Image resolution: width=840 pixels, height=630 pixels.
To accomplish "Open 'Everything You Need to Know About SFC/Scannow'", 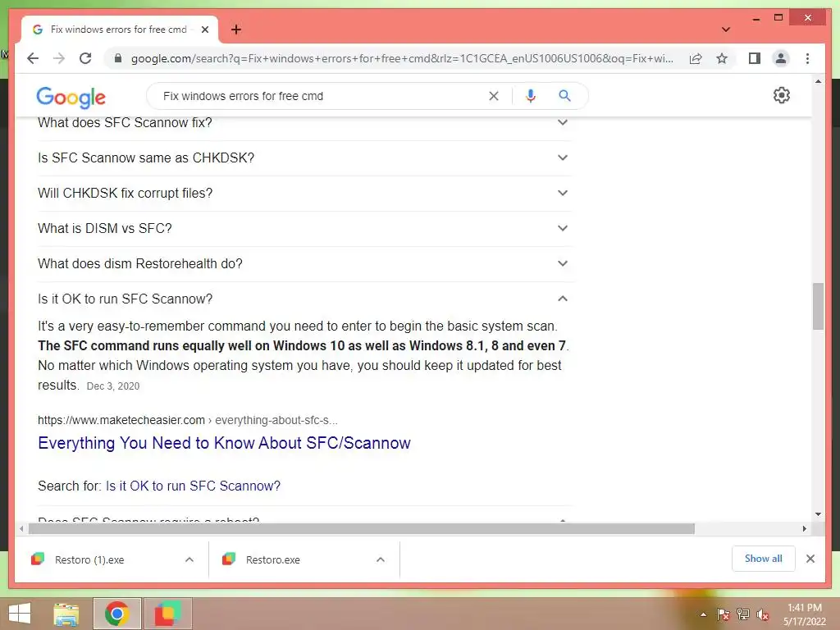I will [x=224, y=443].
